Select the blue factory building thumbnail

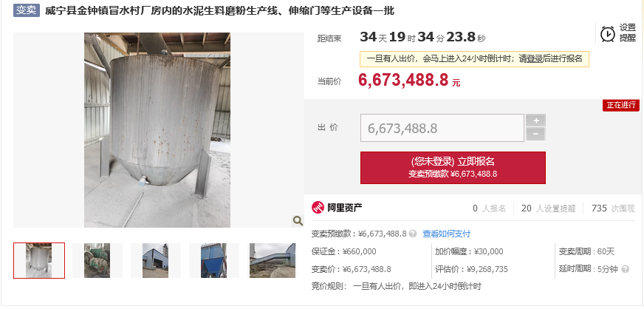pos(156,260)
